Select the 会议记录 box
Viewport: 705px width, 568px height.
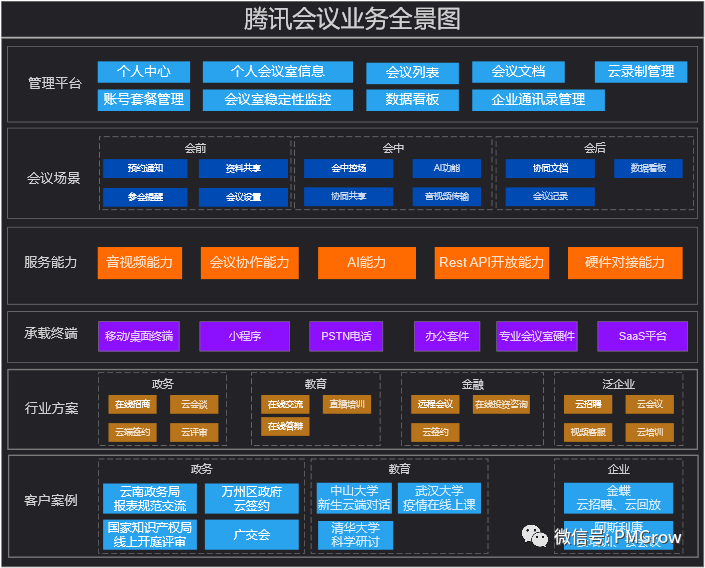point(550,197)
